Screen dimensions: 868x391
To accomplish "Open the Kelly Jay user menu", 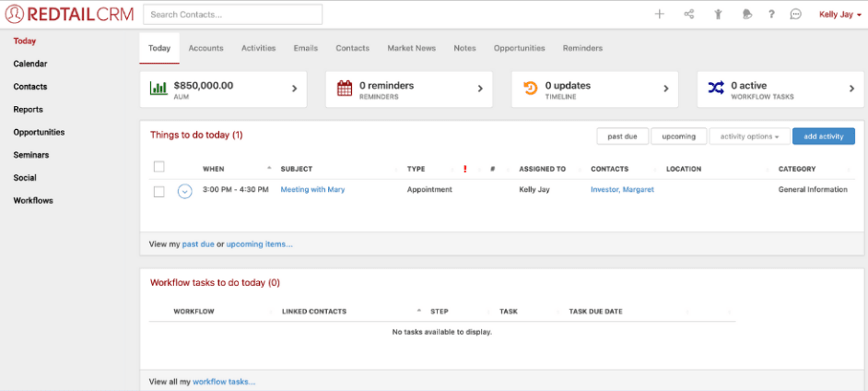I will 839,15.
